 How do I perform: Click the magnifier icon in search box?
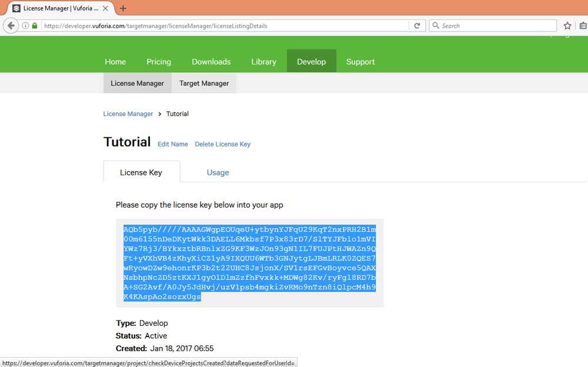[x=435, y=26]
